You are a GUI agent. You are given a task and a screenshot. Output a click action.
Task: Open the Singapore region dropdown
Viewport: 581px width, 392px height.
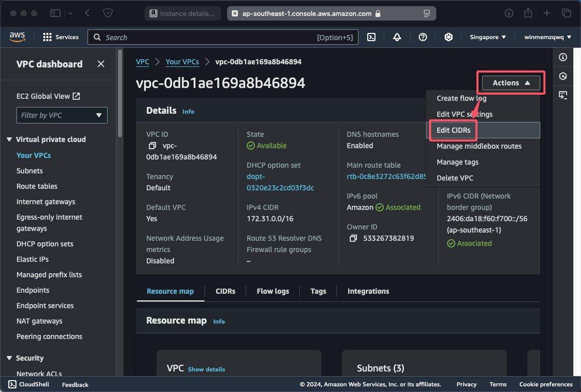488,37
